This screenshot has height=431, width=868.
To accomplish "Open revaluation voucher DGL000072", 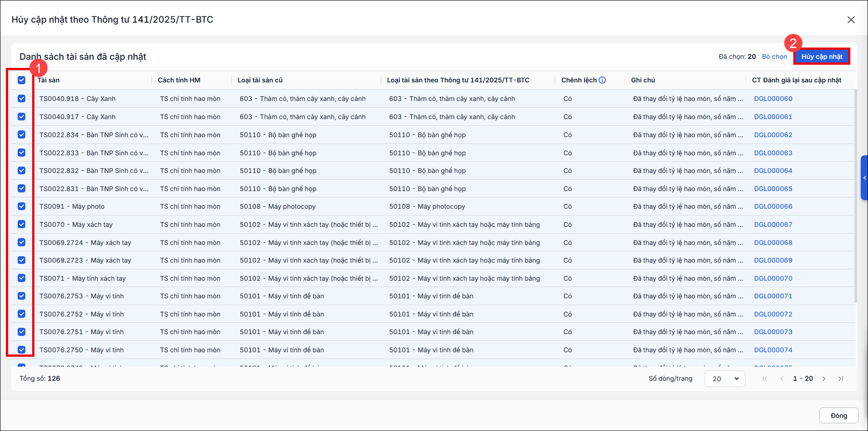I will pyautogui.click(x=773, y=314).
